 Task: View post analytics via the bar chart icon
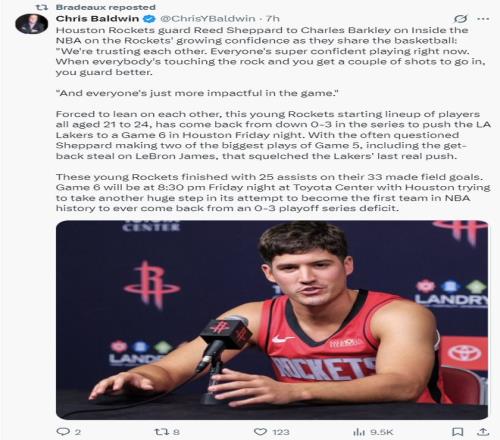tap(359, 432)
